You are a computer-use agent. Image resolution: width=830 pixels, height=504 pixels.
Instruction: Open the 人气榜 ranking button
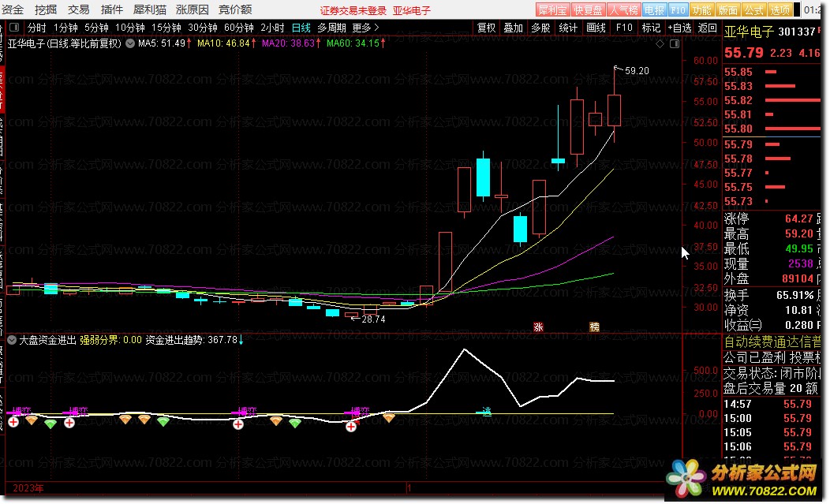coord(623,10)
